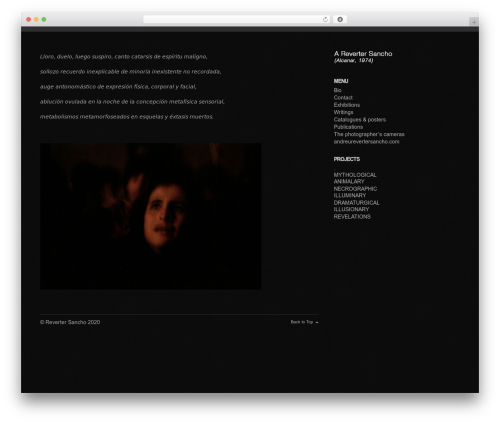
Task: Select the ANIMALARY project
Action: point(349,182)
